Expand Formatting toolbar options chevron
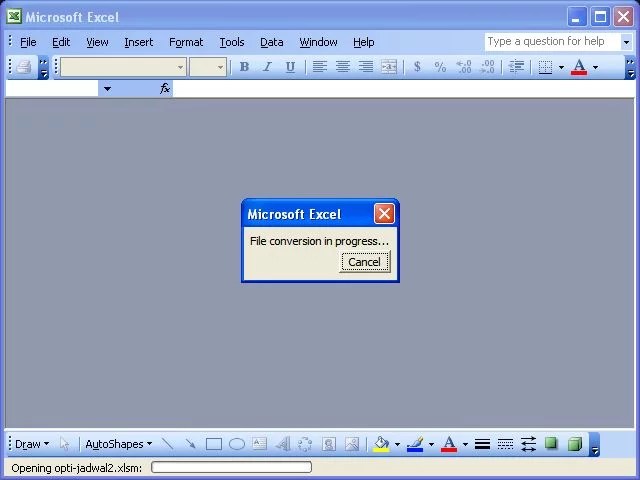This screenshot has height=480, width=640. pyautogui.click(x=631, y=68)
